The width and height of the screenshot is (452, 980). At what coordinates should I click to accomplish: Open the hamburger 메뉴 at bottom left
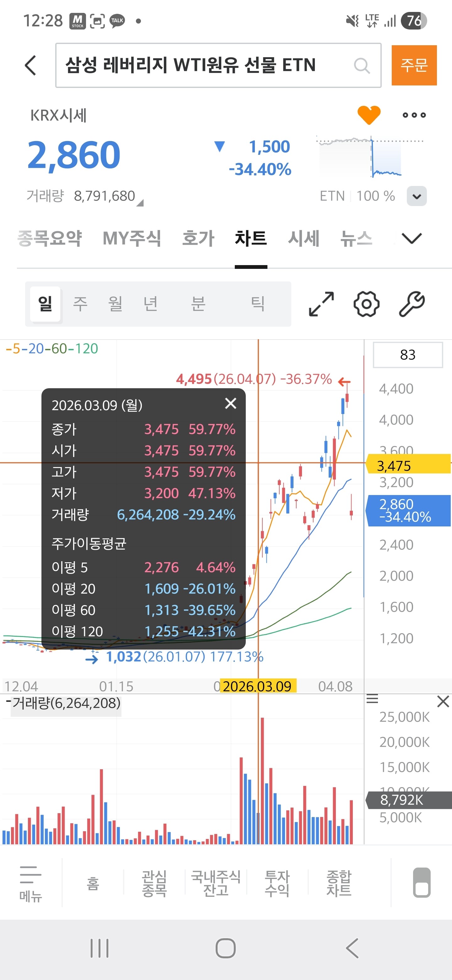[30, 883]
